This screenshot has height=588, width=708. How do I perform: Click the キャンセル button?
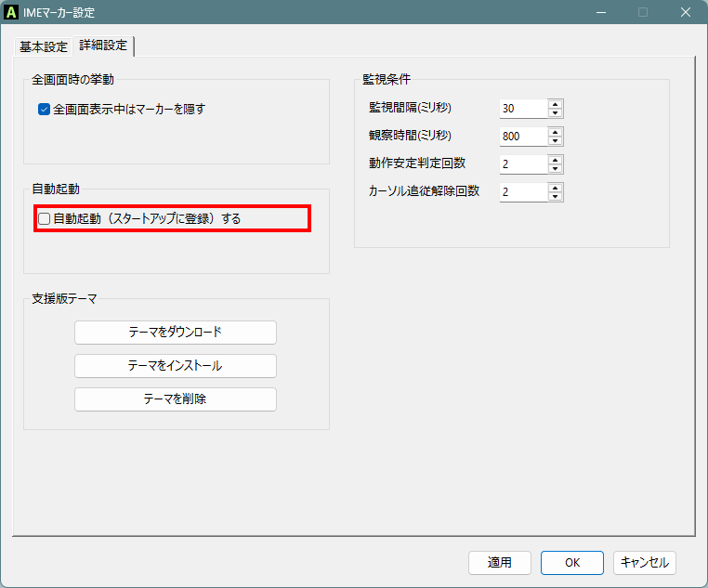[x=644, y=562]
